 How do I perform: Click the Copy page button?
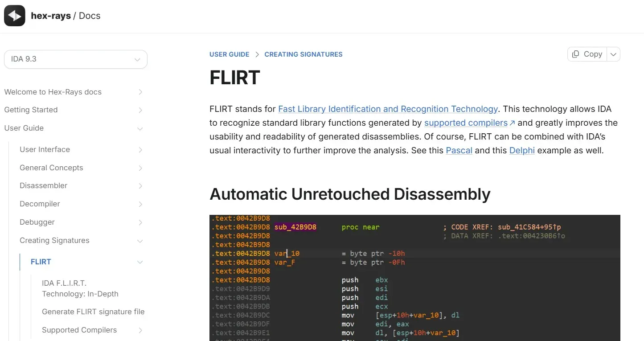587,54
